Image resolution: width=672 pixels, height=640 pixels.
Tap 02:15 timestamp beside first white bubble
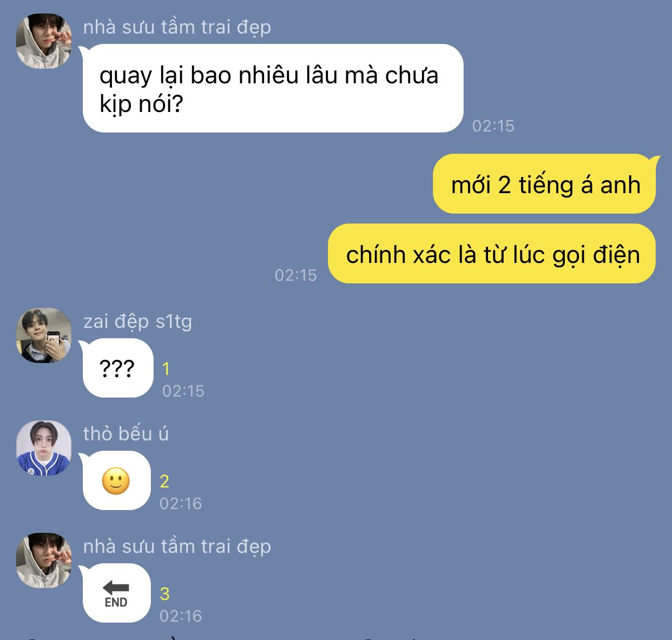pyautogui.click(x=493, y=126)
